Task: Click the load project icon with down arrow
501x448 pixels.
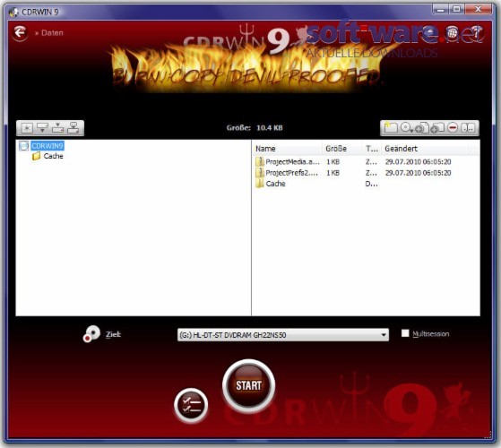Action: pos(42,128)
